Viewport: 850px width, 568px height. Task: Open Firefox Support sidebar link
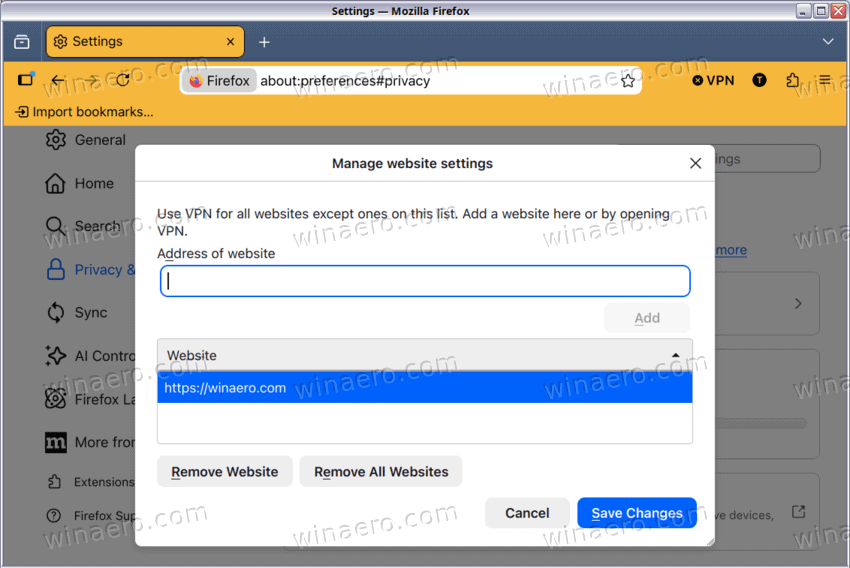(x=91, y=515)
